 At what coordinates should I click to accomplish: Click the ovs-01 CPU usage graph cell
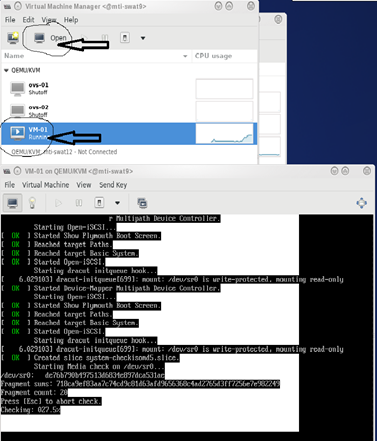click(224, 89)
